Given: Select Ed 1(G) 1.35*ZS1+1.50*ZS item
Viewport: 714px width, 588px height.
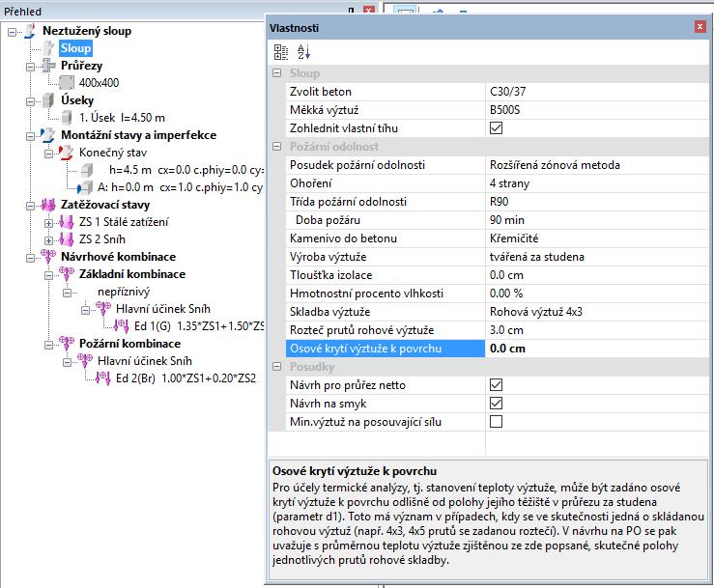Looking at the screenshot, I should [x=199, y=326].
